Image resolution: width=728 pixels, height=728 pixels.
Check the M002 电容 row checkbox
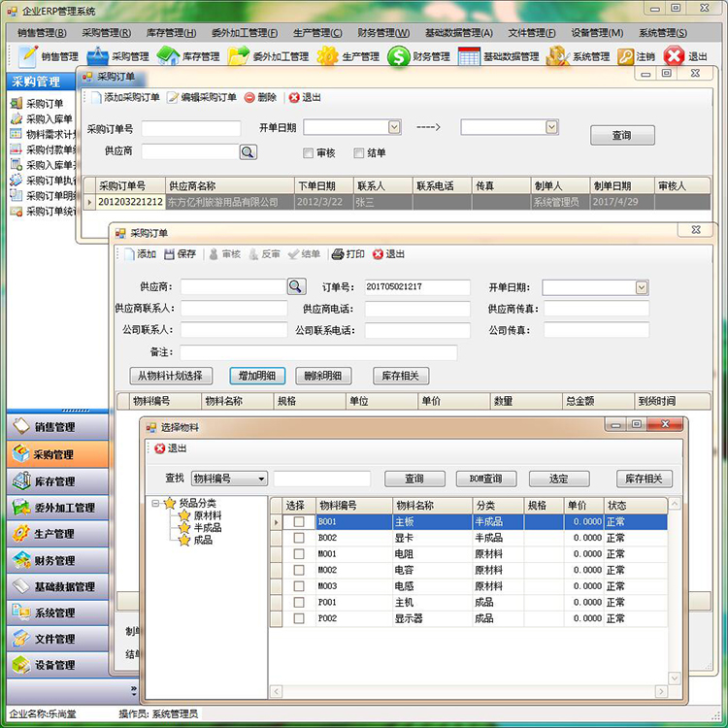click(299, 570)
